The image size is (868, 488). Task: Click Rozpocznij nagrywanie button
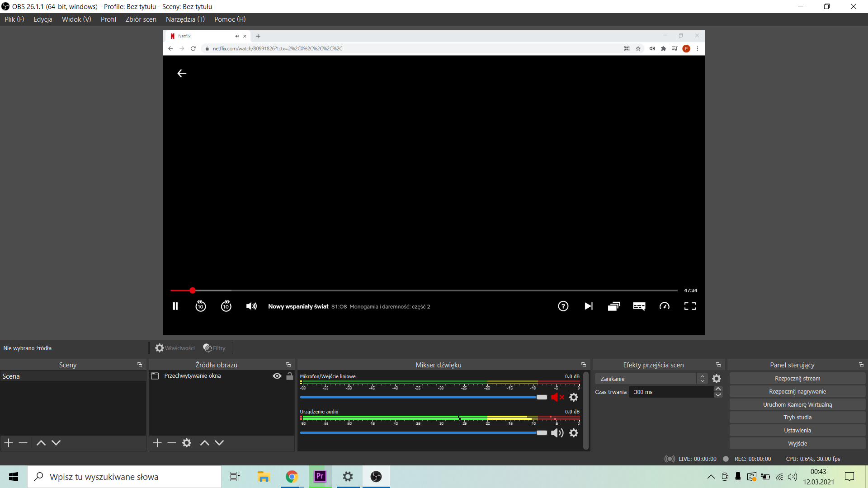797,392
